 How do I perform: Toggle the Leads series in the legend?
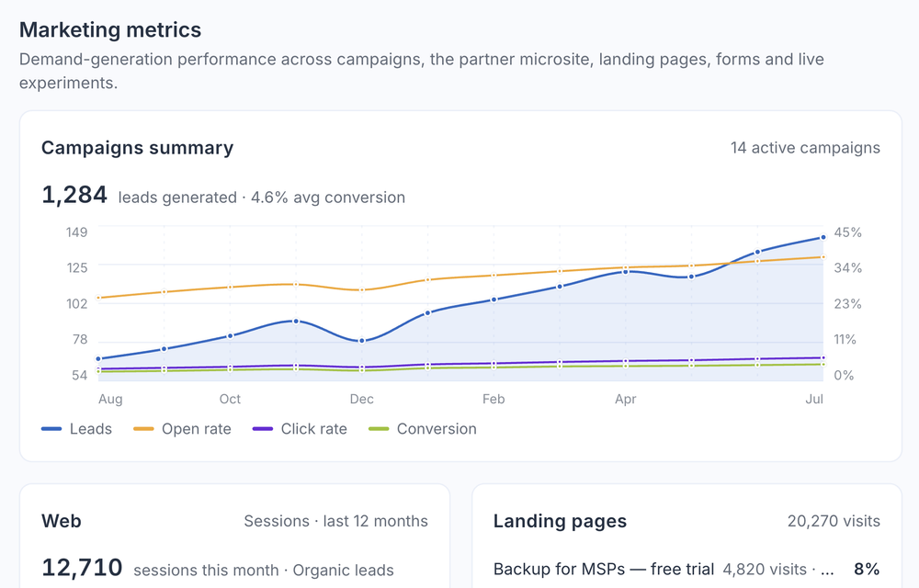(x=76, y=429)
